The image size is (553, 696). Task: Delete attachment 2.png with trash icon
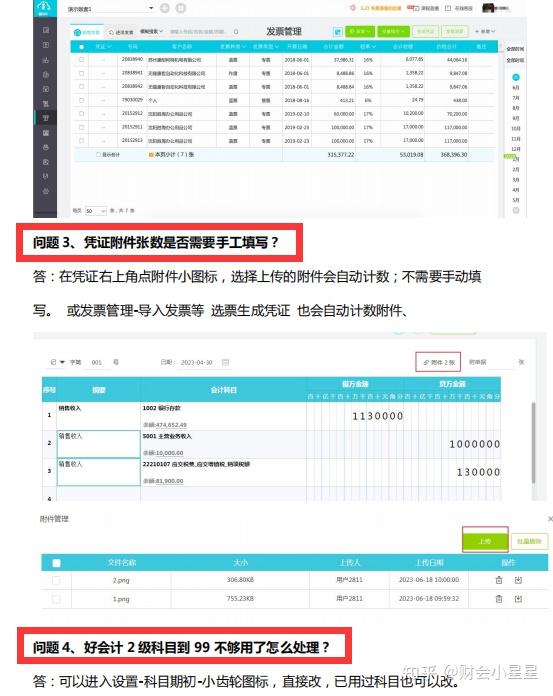pos(499,580)
